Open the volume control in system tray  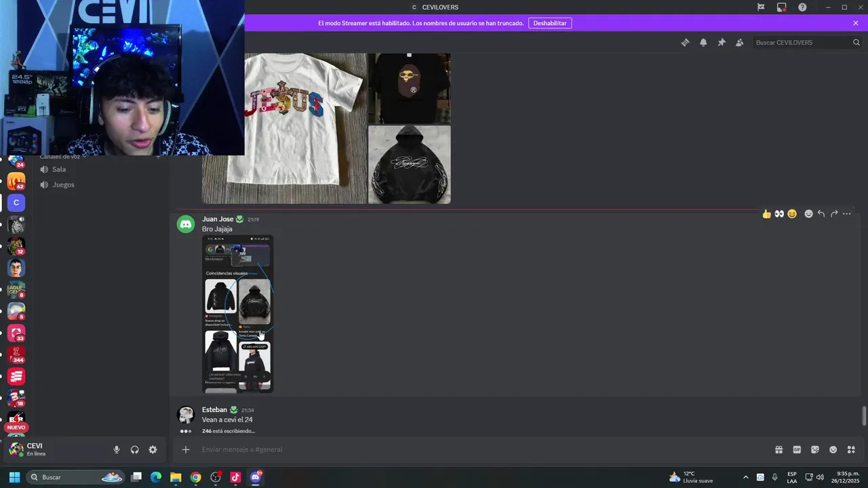pos(821,477)
